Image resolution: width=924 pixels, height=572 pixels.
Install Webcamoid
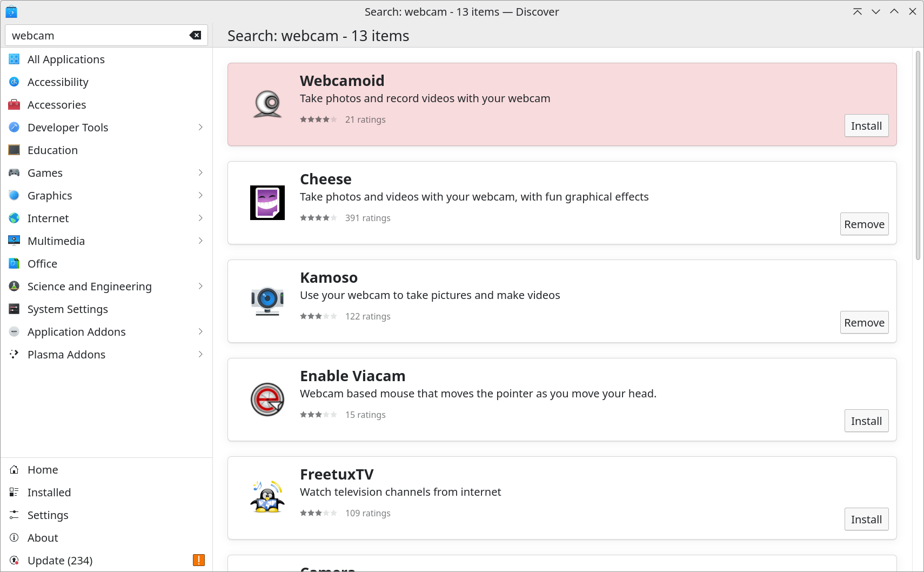[866, 125]
